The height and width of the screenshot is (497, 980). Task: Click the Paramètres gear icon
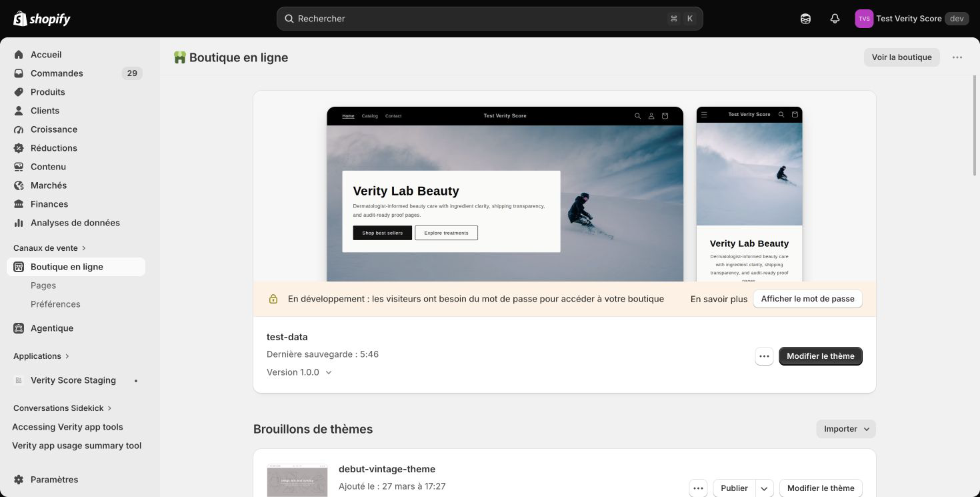point(19,480)
